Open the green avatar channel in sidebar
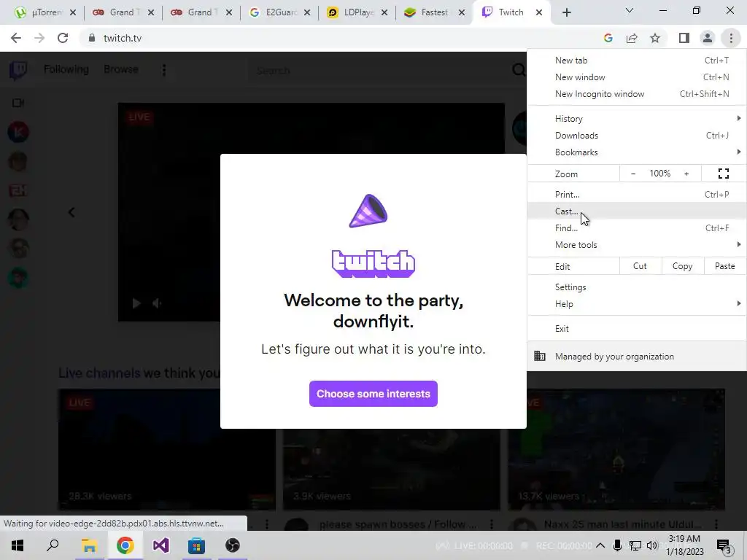 coord(18,279)
